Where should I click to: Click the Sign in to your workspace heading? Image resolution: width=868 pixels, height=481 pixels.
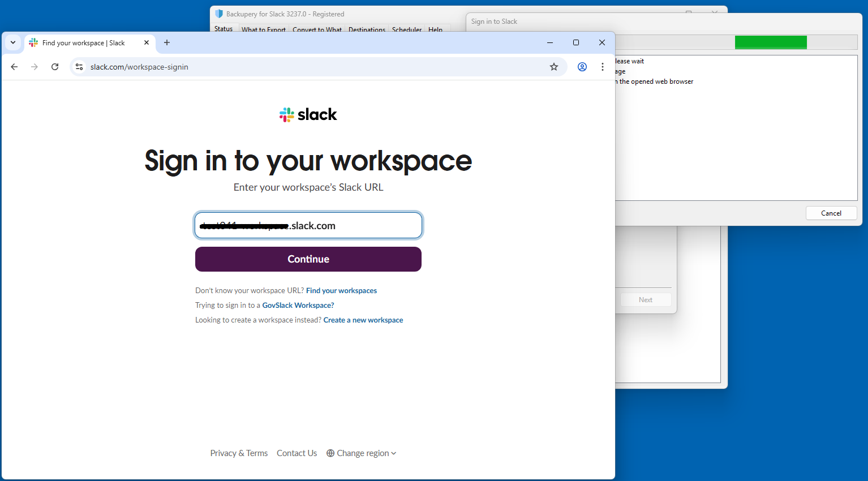click(308, 161)
